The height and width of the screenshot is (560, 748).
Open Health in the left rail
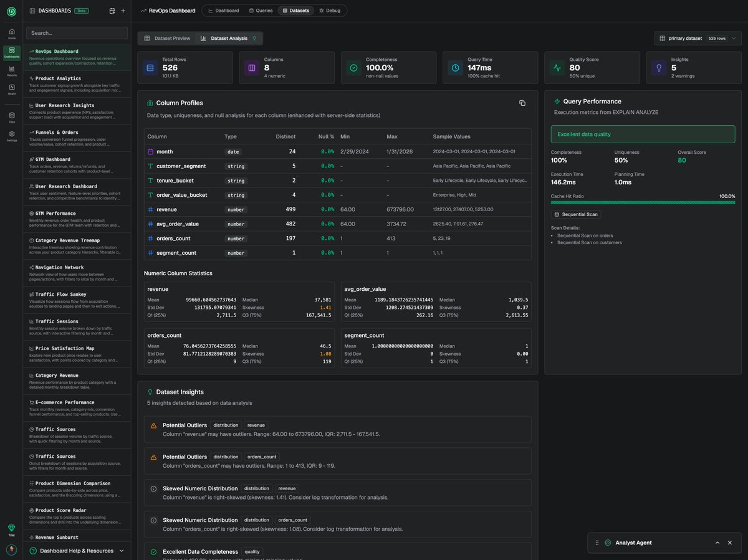[11, 89]
